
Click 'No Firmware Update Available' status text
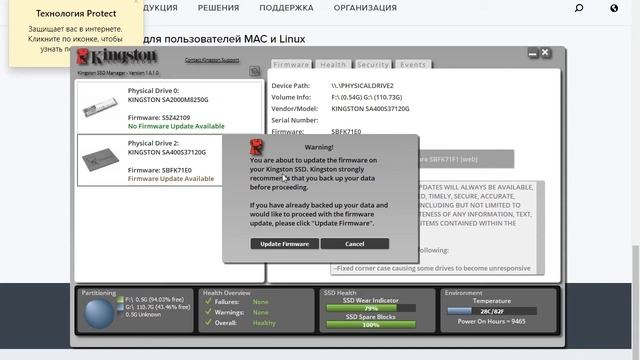point(176,126)
